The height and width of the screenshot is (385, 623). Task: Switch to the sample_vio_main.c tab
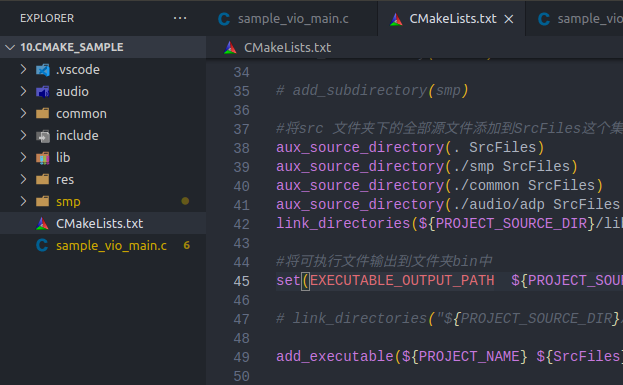(284, 19)
